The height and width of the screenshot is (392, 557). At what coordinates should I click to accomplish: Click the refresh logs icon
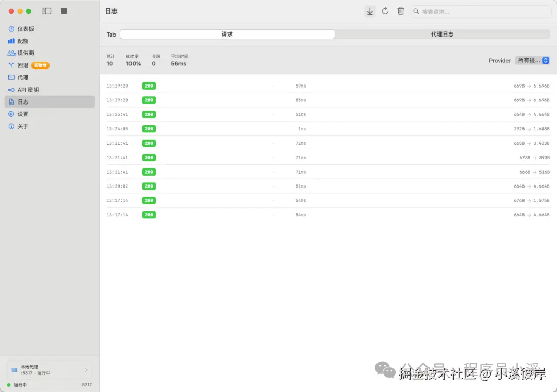click(385, 11)
